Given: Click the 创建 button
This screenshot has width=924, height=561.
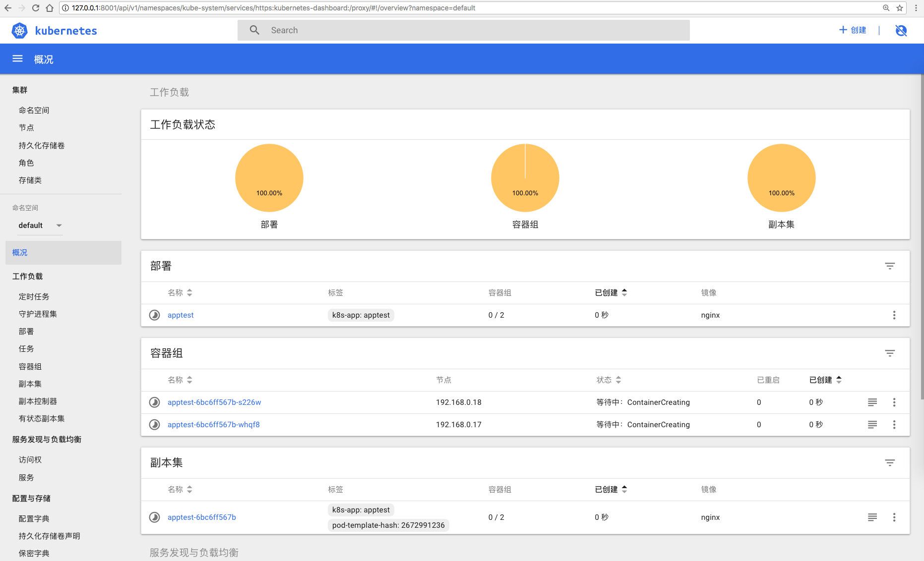Looking at the screenshot, I should [853, 30].
